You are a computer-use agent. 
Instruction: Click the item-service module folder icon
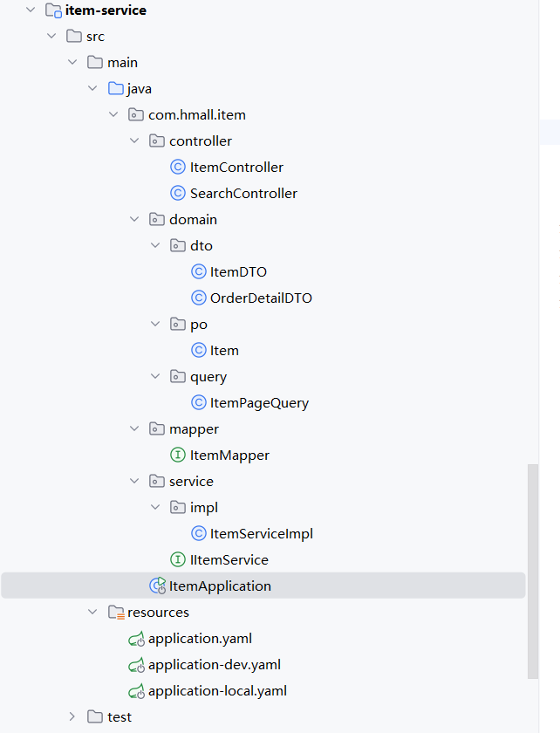coord(53,10)
